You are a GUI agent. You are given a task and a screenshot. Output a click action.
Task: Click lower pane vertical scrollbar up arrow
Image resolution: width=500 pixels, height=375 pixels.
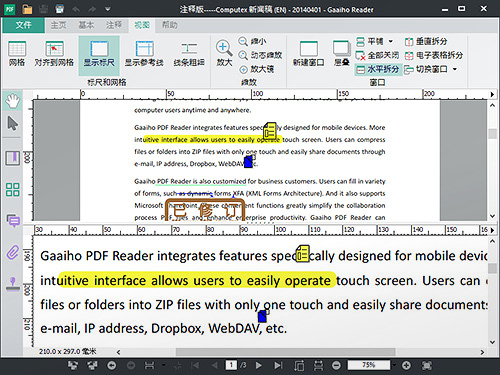pyautogui.click(x=492, y=241)
